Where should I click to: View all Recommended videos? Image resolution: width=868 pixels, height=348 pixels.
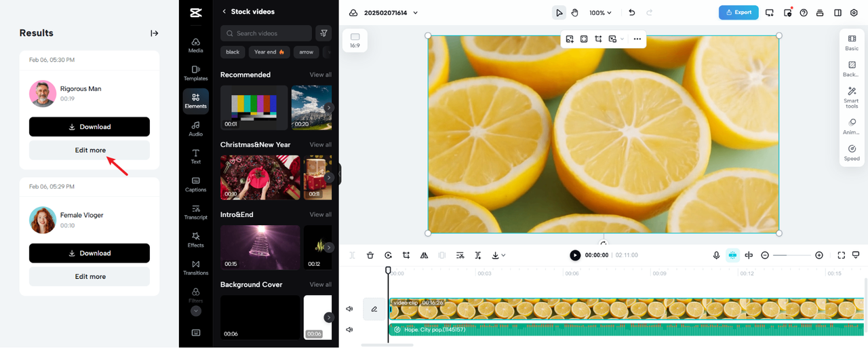click(321, 75)
